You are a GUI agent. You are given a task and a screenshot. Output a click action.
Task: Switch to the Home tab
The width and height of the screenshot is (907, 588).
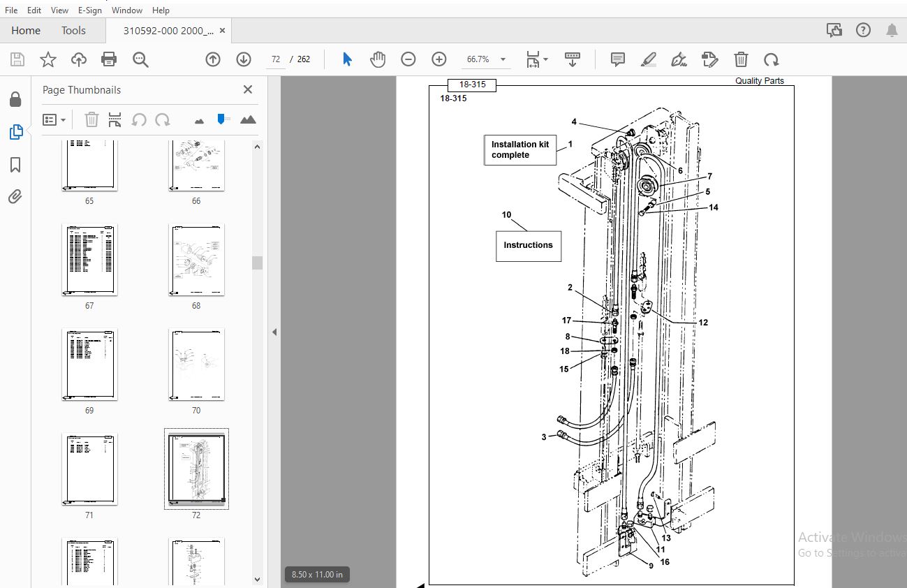[26, 30]
